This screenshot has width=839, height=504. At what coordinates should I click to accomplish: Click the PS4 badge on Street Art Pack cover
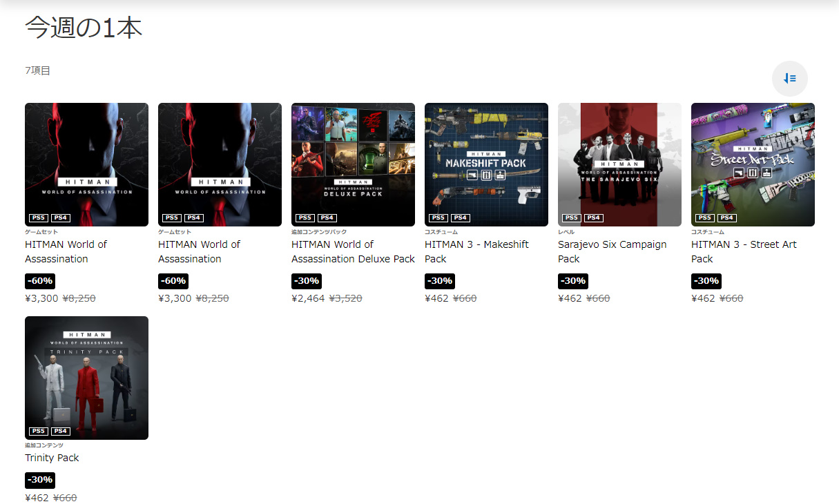coord(727,217)
